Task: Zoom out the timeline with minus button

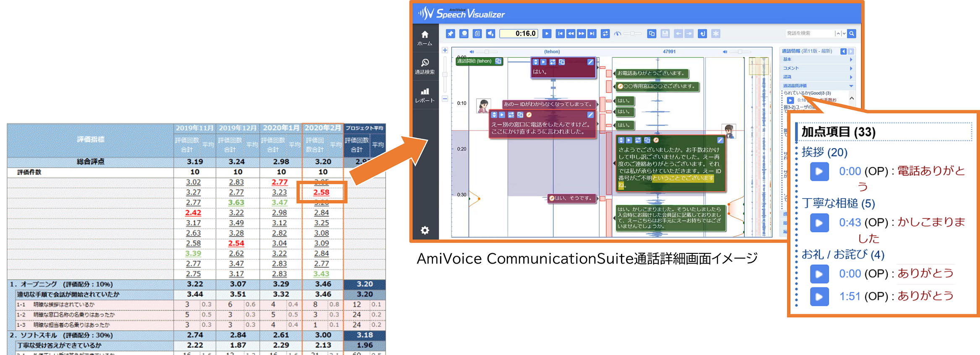Action: pyautogui.click(x=445, y=99)
